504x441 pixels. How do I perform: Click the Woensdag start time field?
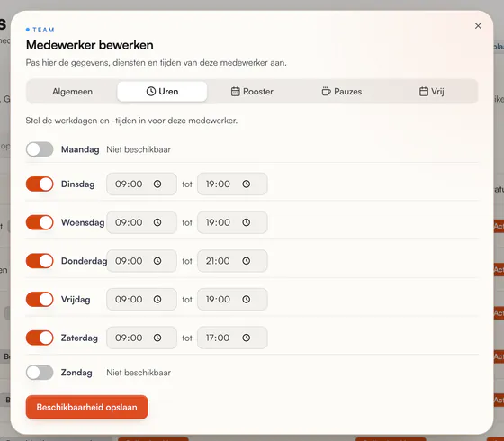pyautogui.click(x=142, y=222)
